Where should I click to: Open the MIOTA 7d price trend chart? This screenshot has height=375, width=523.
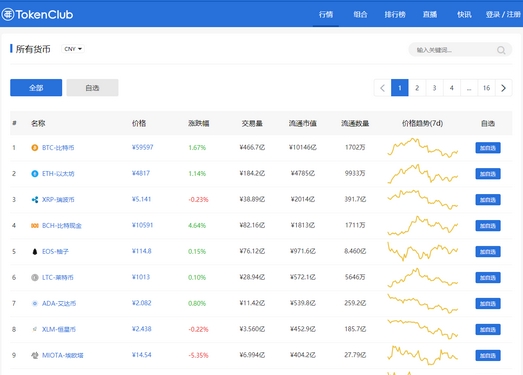coord(422,355)
